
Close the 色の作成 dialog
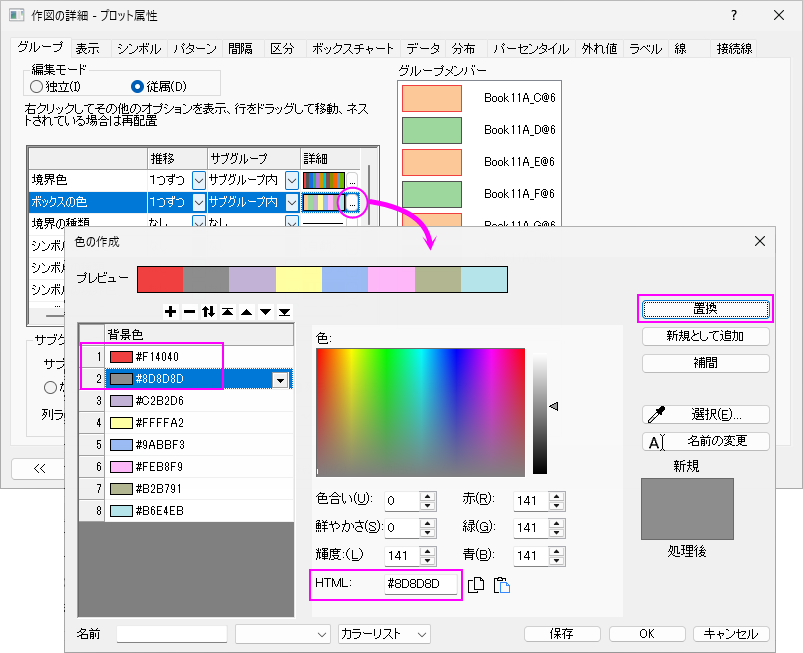pyautogui.click(x=760, y=241)
